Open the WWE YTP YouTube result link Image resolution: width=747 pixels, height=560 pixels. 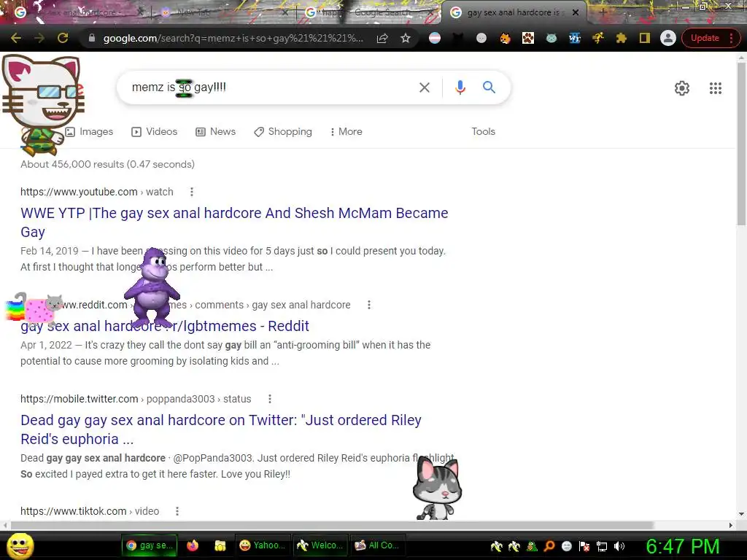[x=234, y=222]
